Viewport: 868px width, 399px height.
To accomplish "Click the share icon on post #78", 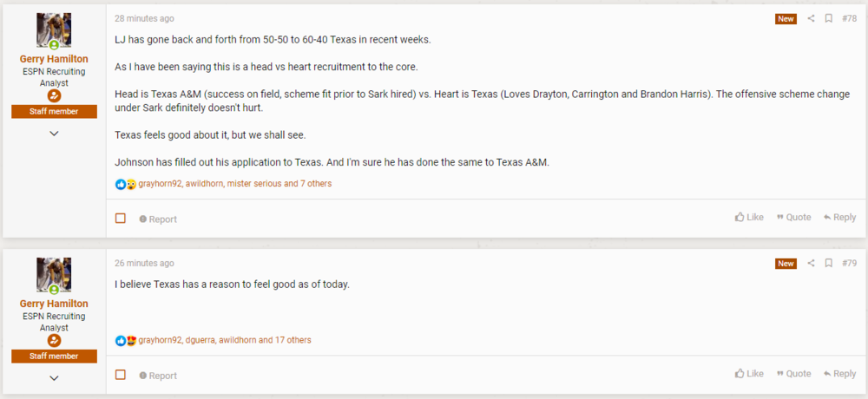I will coord(812,19).
